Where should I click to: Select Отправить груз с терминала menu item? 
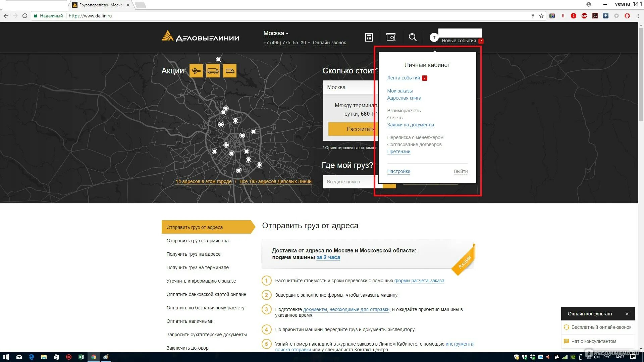(x=197, y=240)
